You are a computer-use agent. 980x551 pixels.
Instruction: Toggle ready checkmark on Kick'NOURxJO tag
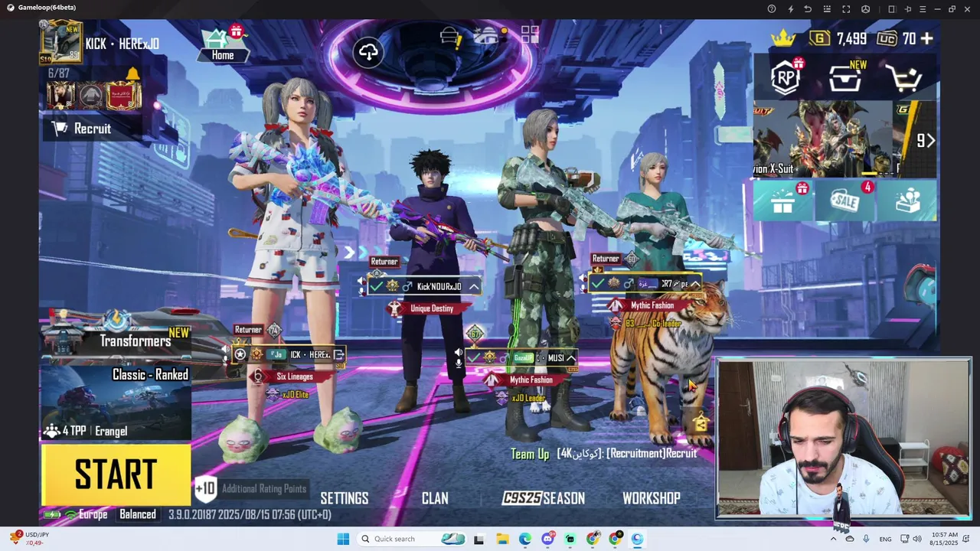pyautogui.click(x=376, y=286)
